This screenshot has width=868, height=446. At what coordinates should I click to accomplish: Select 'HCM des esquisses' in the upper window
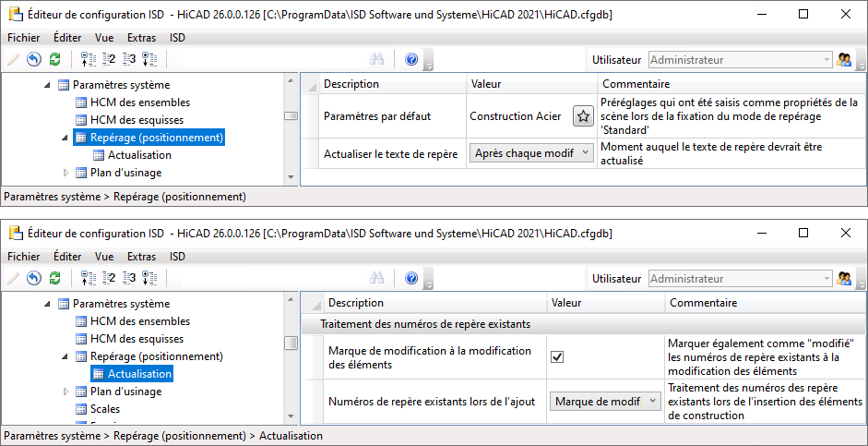[137, 120]
